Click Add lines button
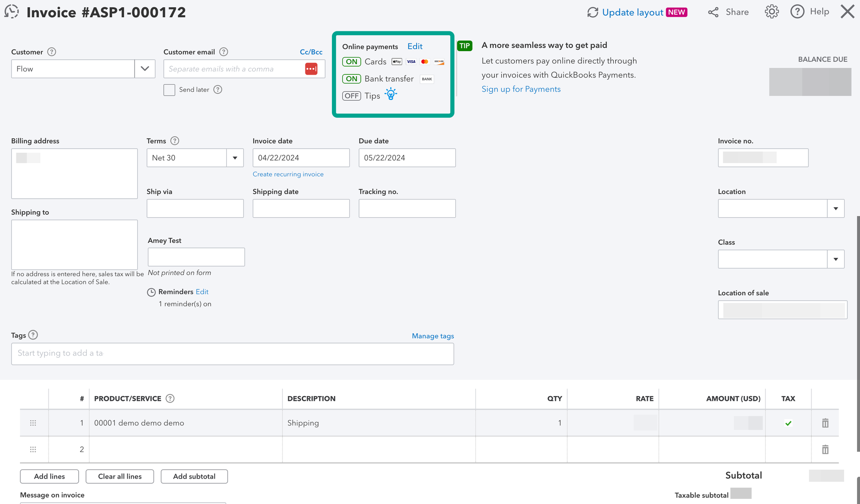The height and width of the screenshot is (504, 860). tap(49, 475)
